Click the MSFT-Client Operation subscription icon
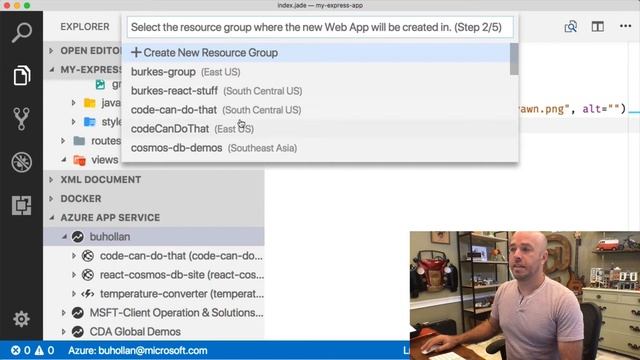 [x=78, y=313]
